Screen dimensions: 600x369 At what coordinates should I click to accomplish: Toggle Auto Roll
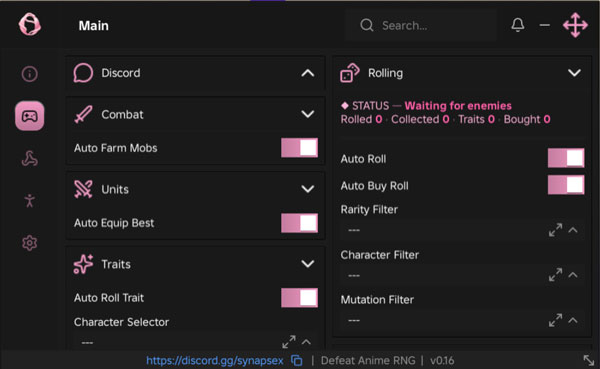tap(566, 158)
